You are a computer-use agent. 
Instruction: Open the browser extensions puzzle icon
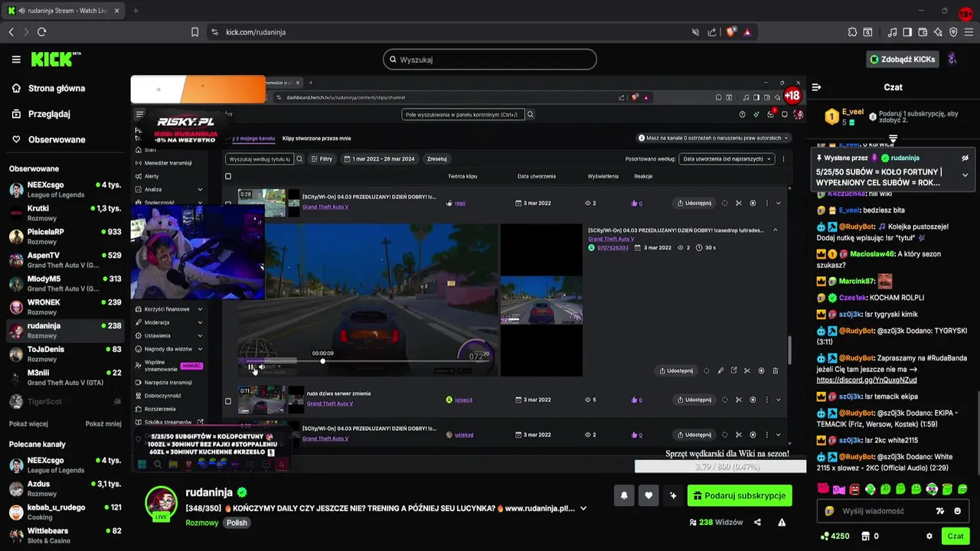tap(852, 32)
